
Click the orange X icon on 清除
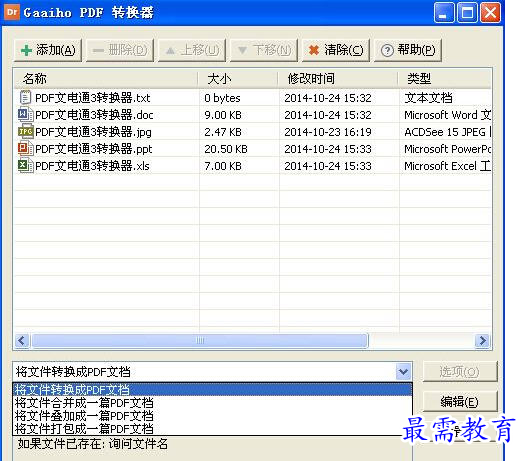(314, 50)
